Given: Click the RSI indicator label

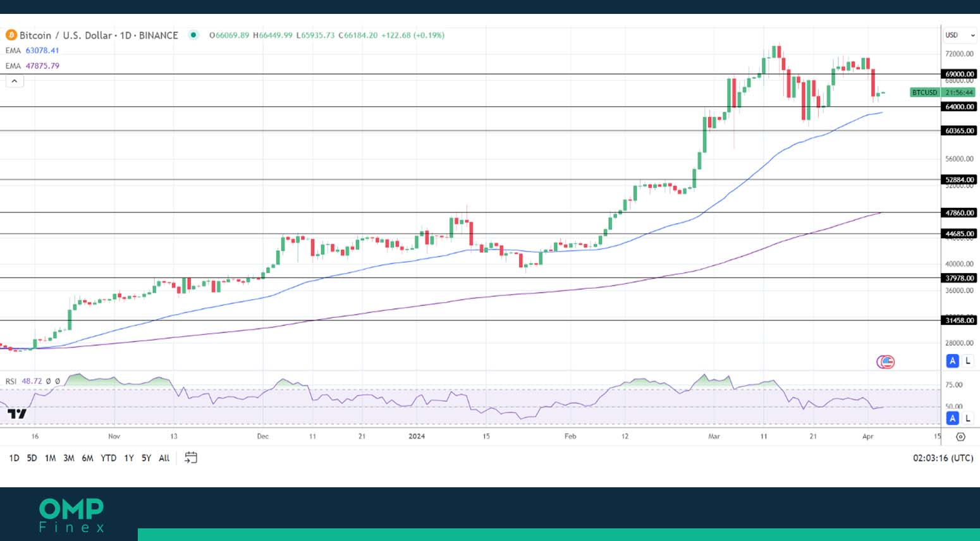Looking at the screenshot, I should point(11,381).
